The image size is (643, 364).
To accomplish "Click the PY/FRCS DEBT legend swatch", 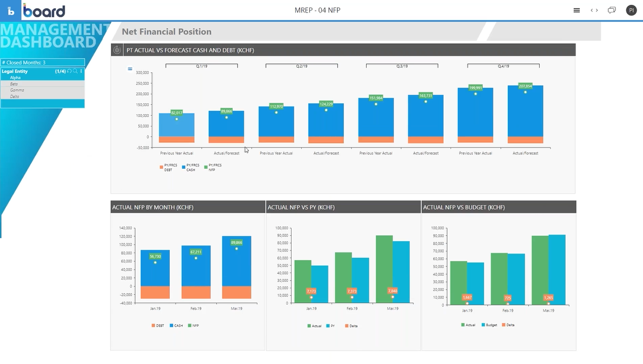I will click(x=161, y=168).
